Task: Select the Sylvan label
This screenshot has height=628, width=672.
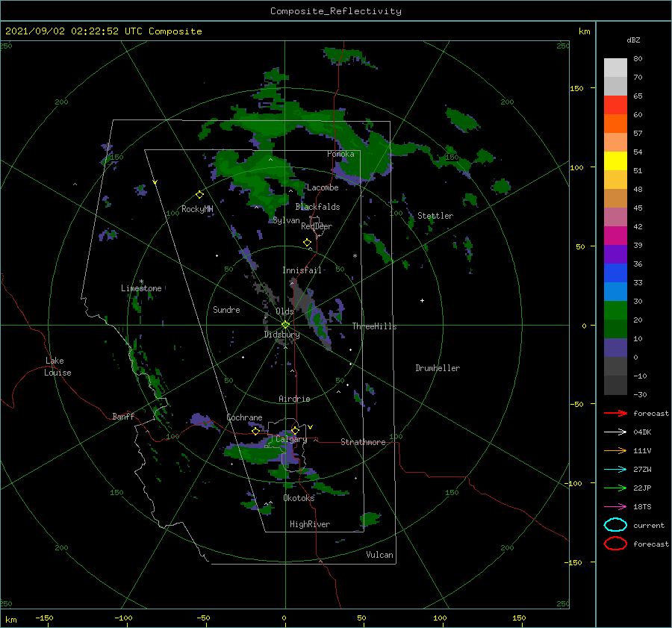Action: point(286,220)
